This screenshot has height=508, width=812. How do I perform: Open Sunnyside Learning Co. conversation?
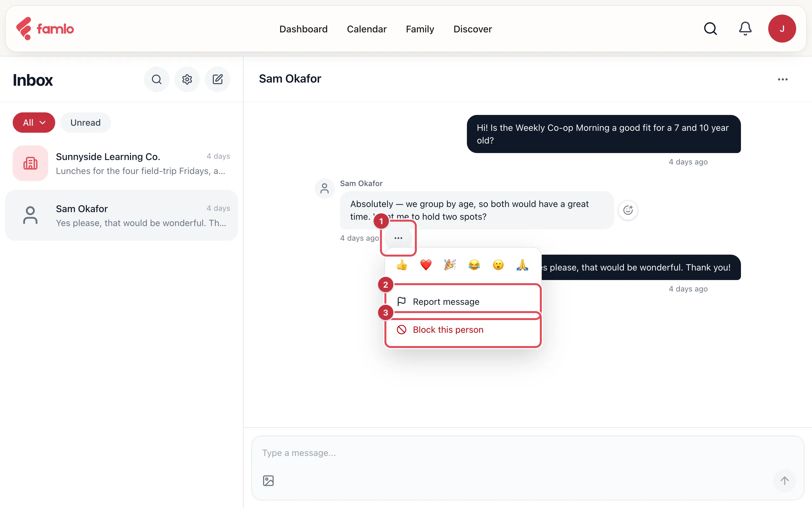(122, 163)
